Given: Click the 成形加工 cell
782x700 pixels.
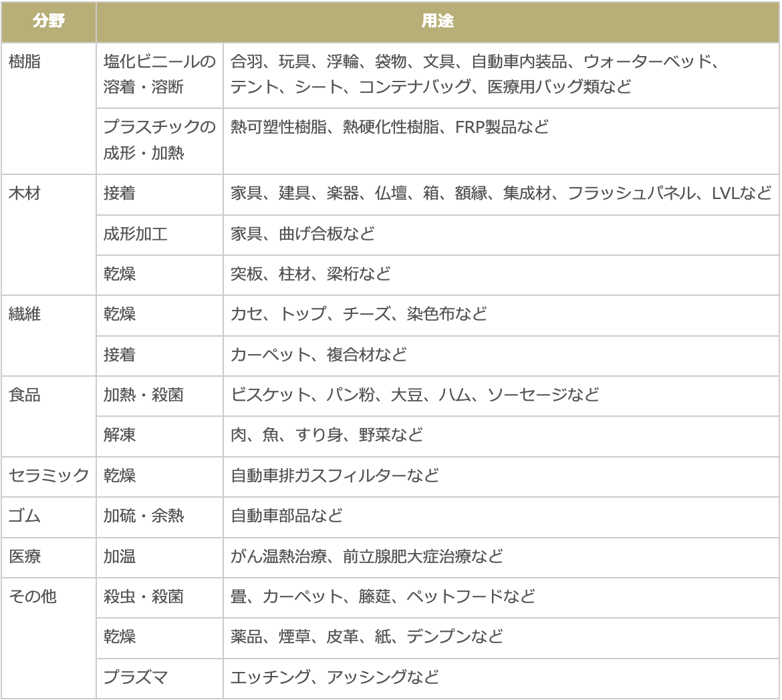Looking at the screenshot, I should coord(136,234).
